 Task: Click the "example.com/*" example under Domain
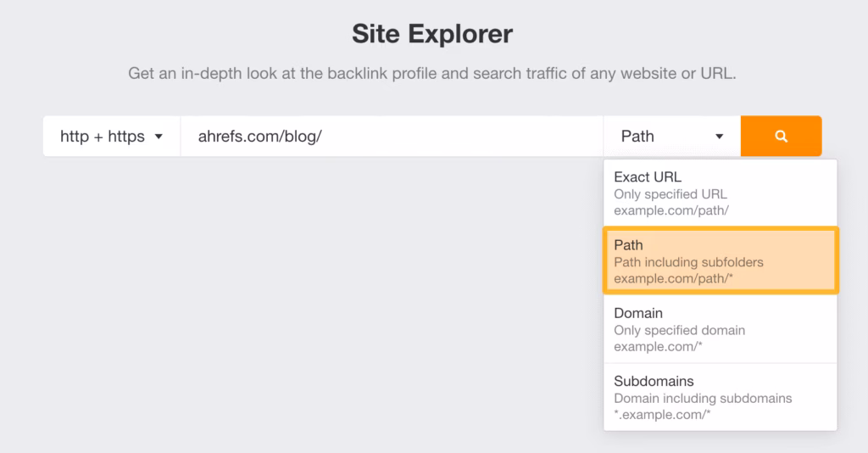tap(658, 346)
